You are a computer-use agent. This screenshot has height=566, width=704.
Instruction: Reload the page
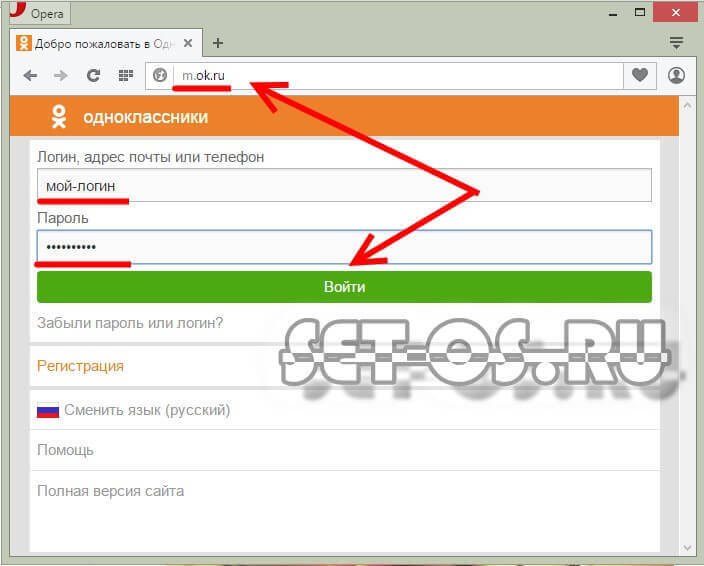point(93,75)
